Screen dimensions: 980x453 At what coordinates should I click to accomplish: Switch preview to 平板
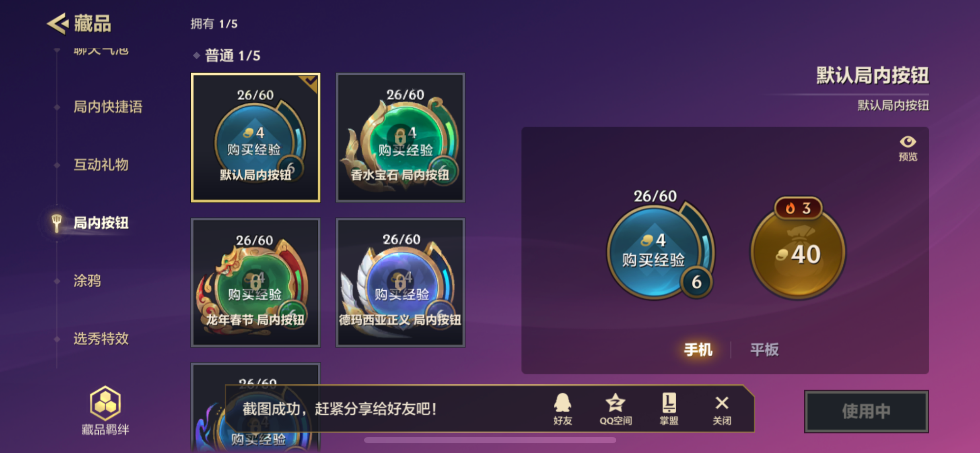tap(764, 349)
